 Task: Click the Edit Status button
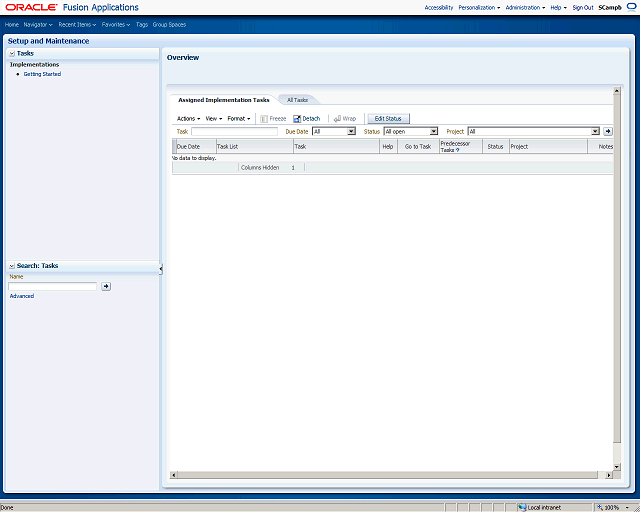388,119
